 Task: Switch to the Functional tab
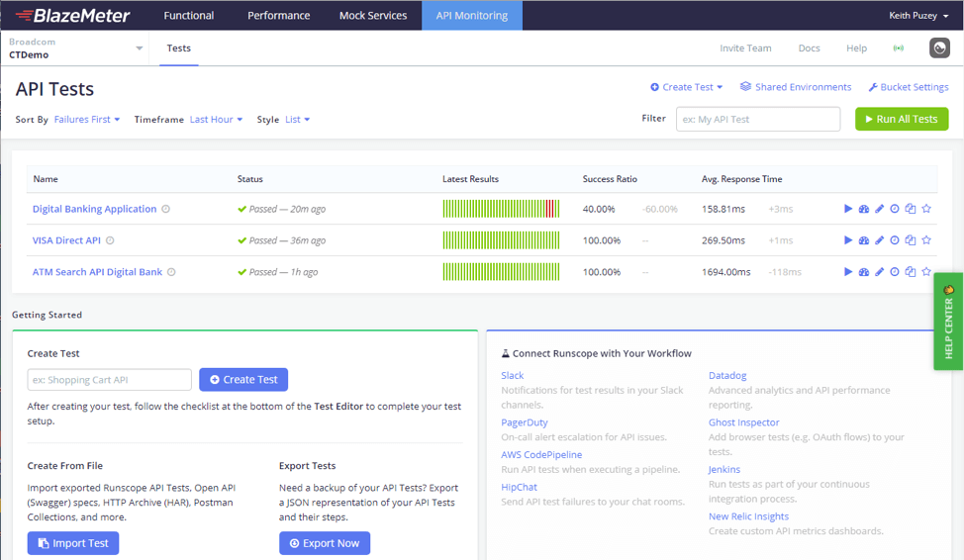(189, 16)
